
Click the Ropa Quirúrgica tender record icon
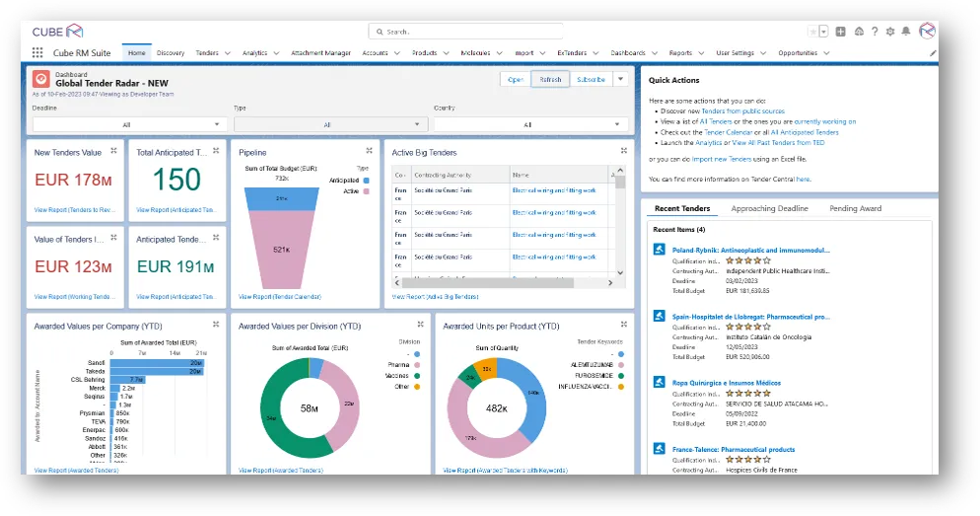click(x=660, y=382)
